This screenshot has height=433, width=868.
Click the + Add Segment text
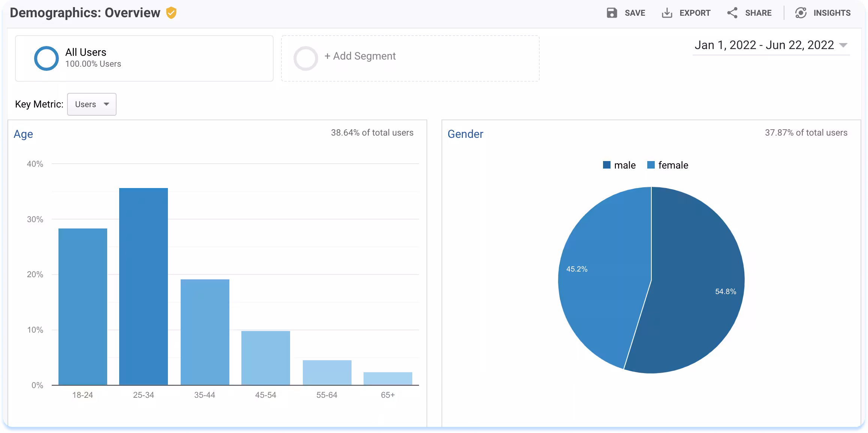coord(360,56)
